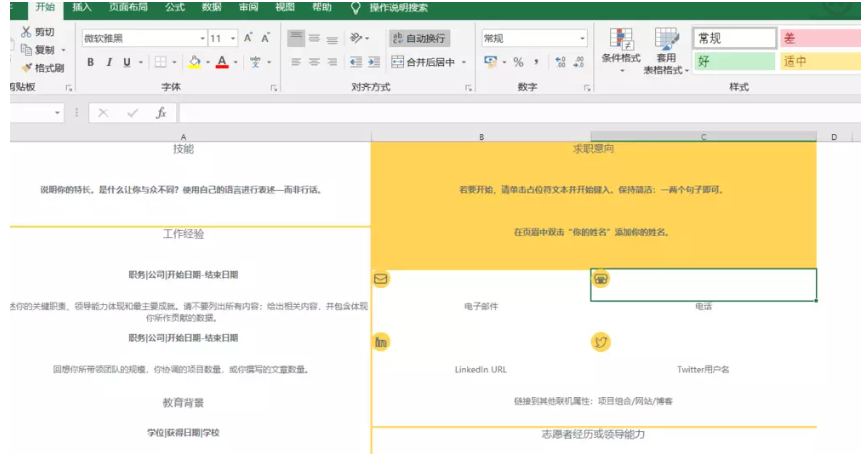Apply the green Good (好) cell style
The height and width of the screenshot is (454, 863).
point(733,61)
